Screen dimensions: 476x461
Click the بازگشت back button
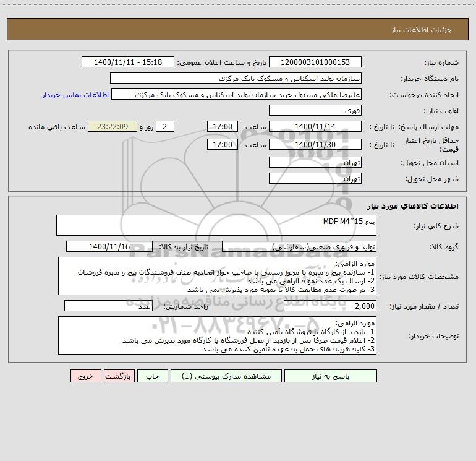(119, 376)
